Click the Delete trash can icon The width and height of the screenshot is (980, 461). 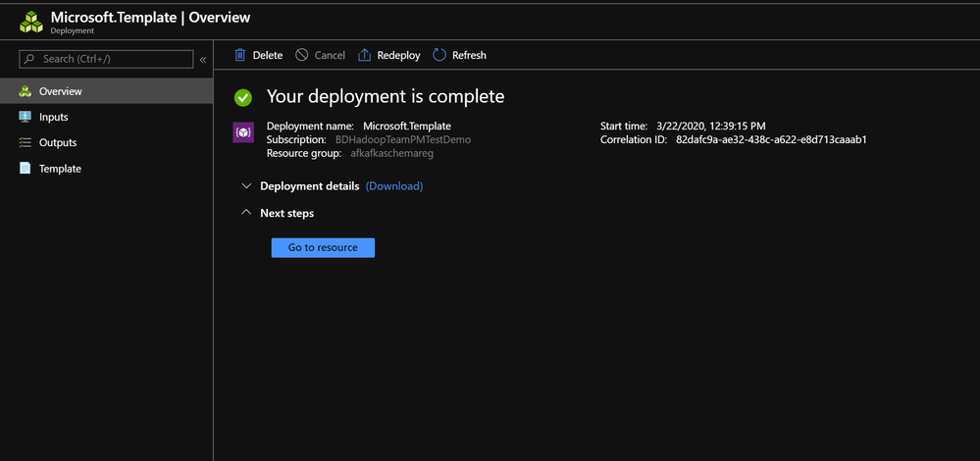tap(240, 55)
